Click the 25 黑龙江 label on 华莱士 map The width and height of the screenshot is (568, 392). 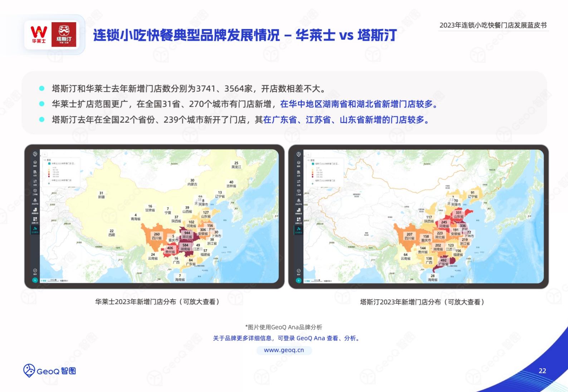[x=236, y=165]
